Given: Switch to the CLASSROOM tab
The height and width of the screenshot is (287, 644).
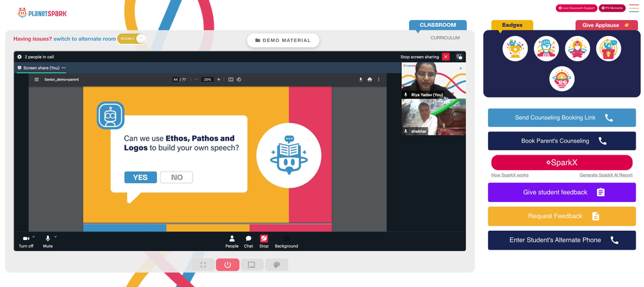Looking at the screenshot, I should [438, 25].
